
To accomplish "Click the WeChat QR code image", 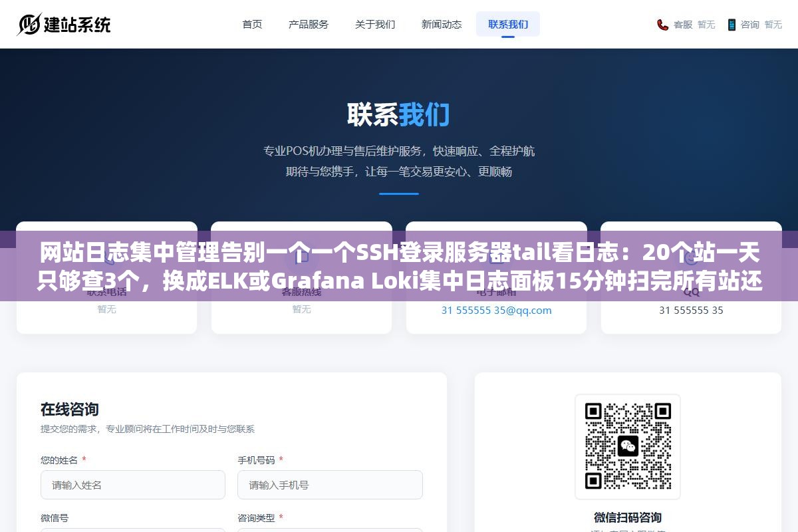I will (628, 446).
